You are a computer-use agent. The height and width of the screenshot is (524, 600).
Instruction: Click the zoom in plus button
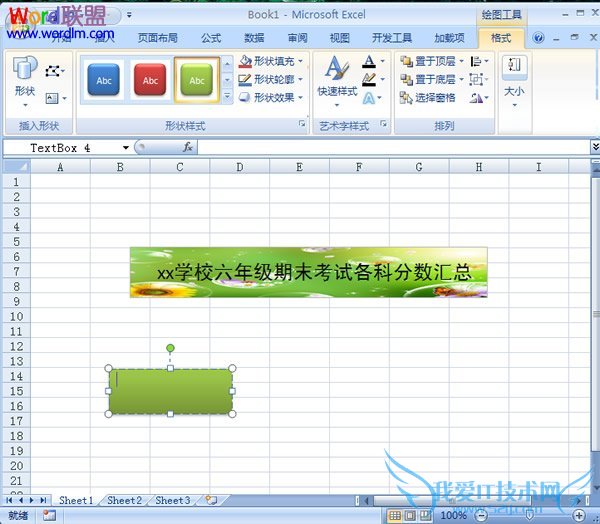pos(579,516)
